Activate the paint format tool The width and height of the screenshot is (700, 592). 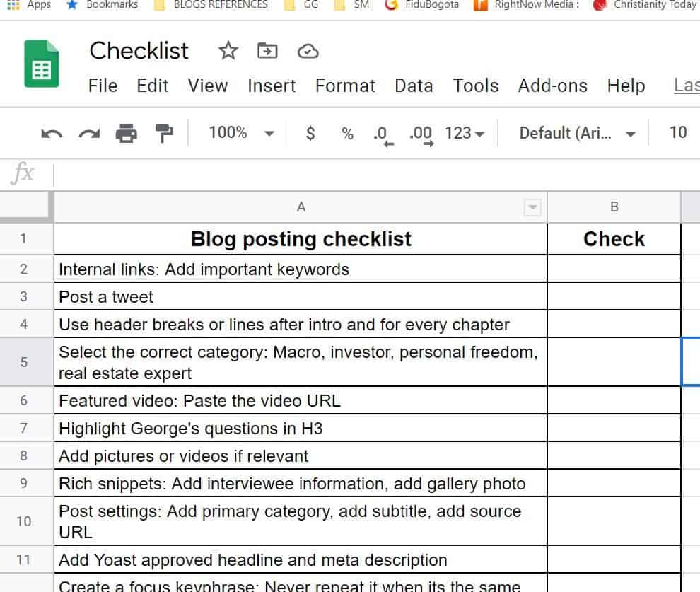[x=164, y=133]
